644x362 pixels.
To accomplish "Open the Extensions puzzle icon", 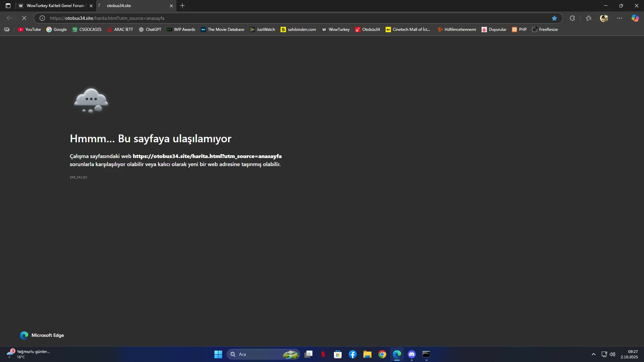I will coord(572,18).
